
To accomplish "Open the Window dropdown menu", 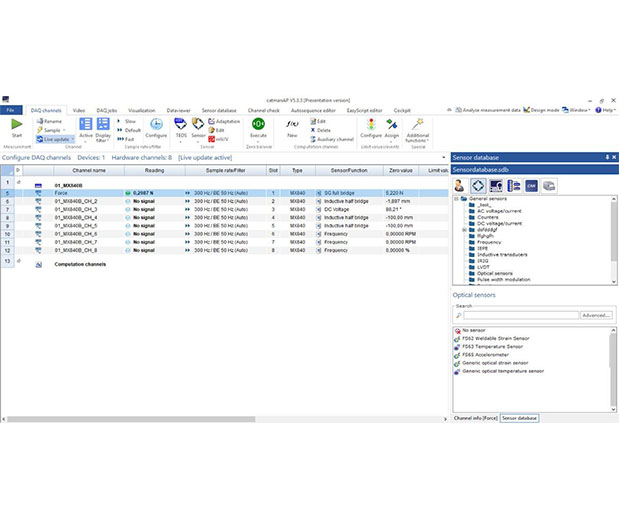I will click(x=578, y=109).
